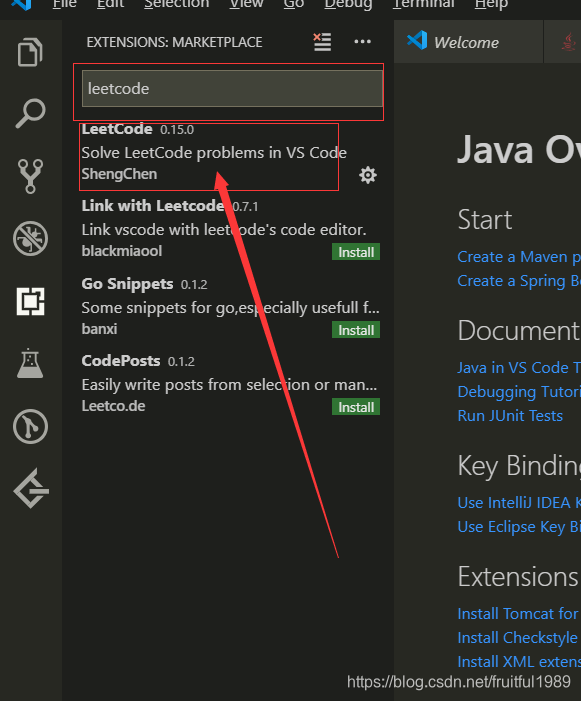Image resolution: width=581 pixels, height=701 pixels.
Task: Open the Maven-style circular branch icon view
Action: pyautogui.click(x=30, y=427)
